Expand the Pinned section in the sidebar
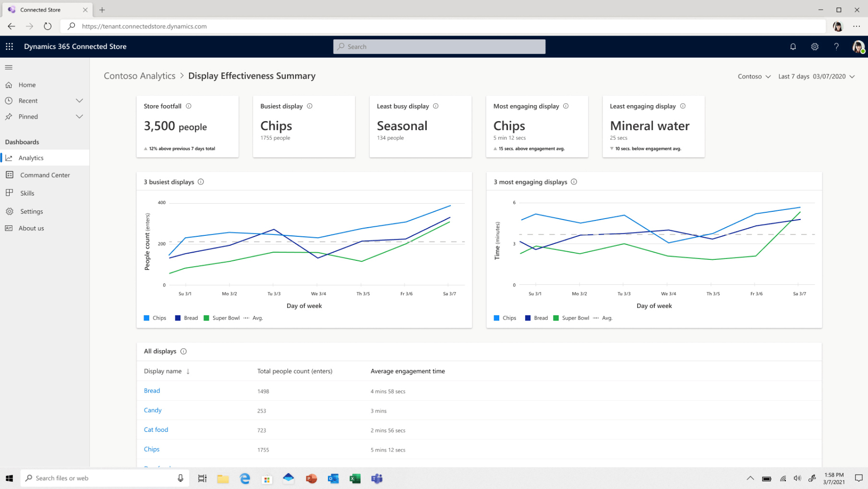The width and height of the screenshot is (868, 489). pos(79,117)
